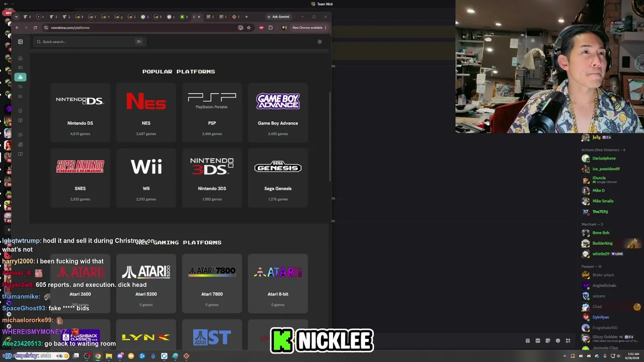Image resolution: width=644 pixels, height=362 pixels.
Task: Choose the Nintendo 3DS platform name
Action: [x=212, y=189]
